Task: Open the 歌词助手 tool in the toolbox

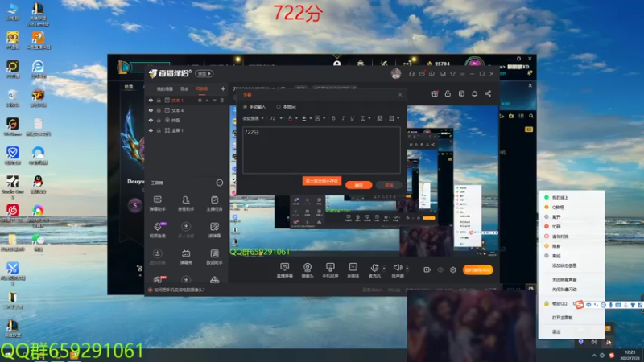Action: (x=214, y=257)
